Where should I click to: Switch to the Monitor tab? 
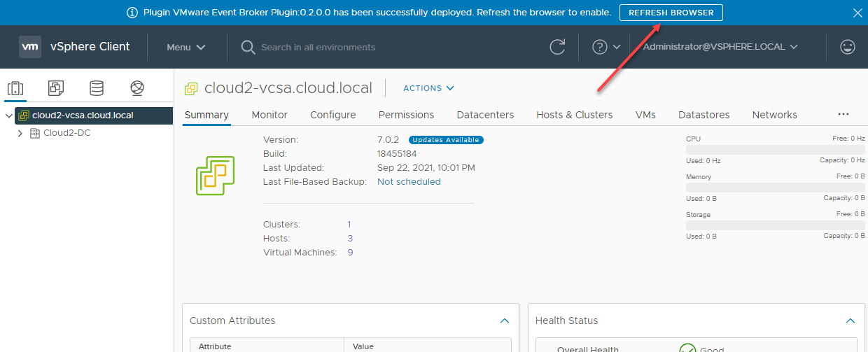click(x=269, y=115)
